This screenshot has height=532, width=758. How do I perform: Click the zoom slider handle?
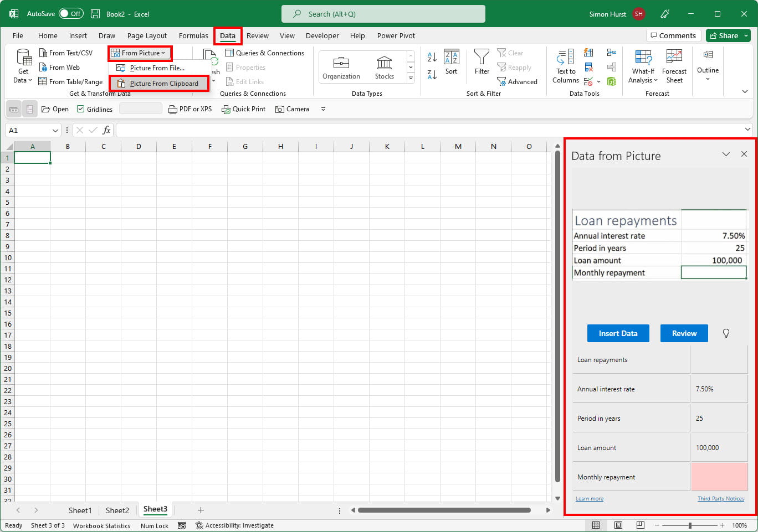[x=690, y=525]
